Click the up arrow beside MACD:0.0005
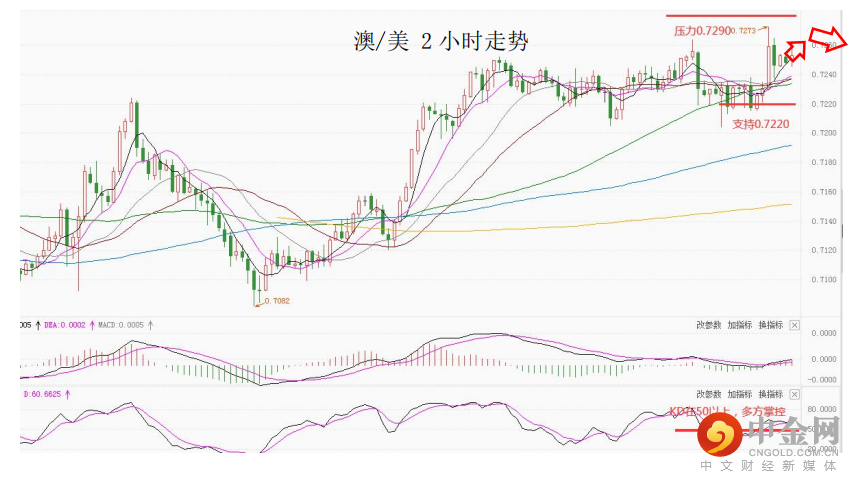854x484 pixels. click(150, 325)
